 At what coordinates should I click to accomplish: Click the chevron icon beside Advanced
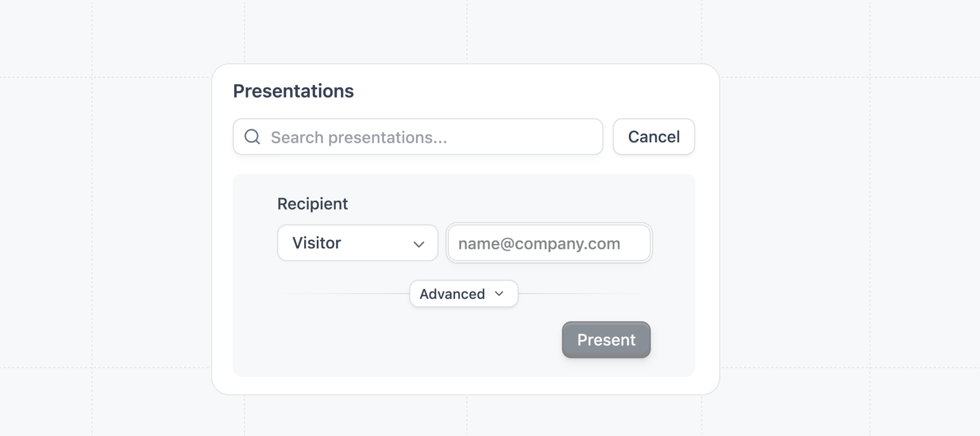tap(499, 294)
